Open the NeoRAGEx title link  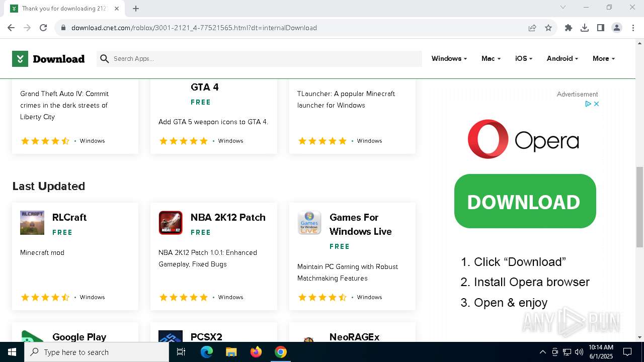tap(355, 337)
